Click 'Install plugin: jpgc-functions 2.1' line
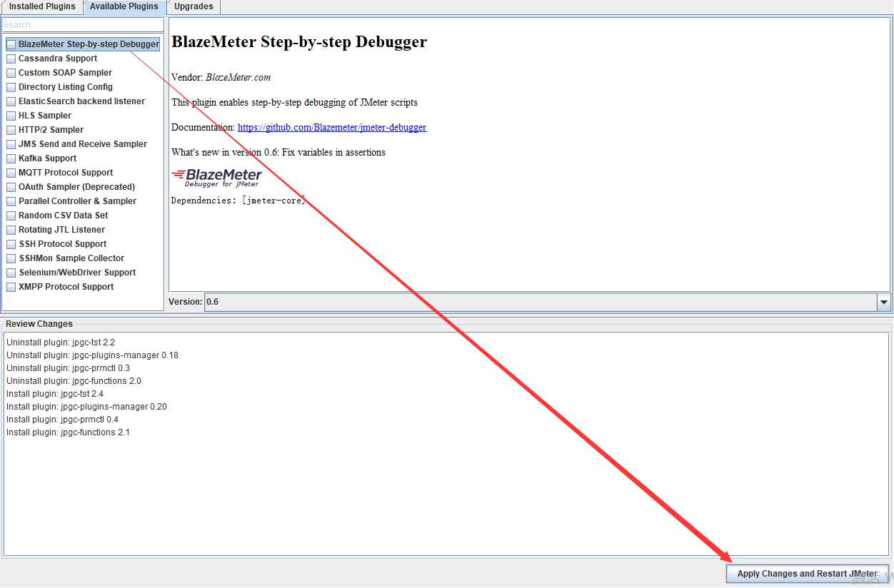Image resolution: width=894 pixels, height=588 pixels. (68, 432)
